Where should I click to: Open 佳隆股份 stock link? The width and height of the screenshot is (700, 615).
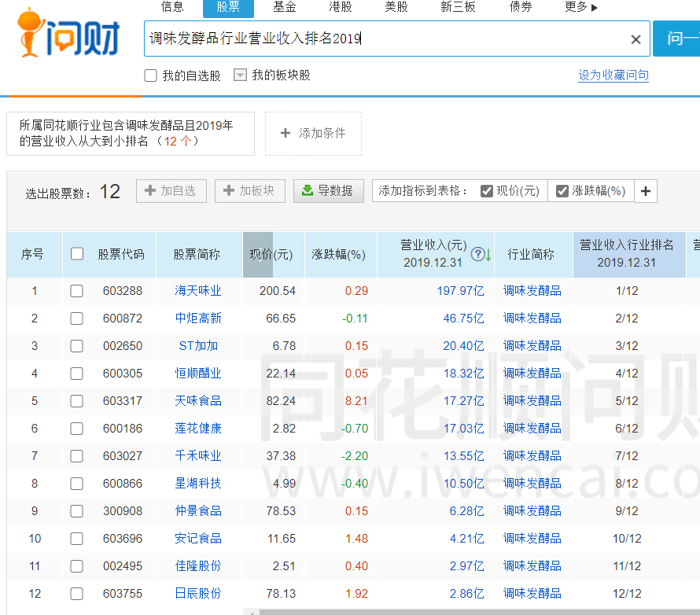pyautogui.click(x=197, y=566)
